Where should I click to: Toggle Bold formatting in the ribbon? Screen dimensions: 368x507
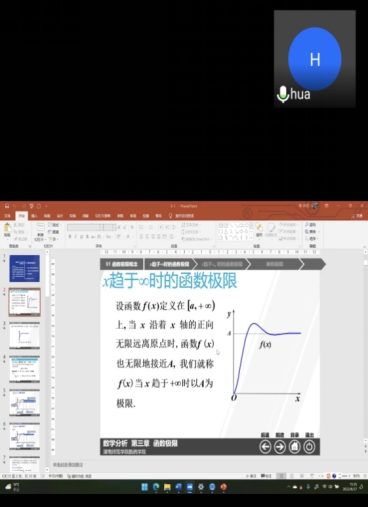[x=70, y=237]
